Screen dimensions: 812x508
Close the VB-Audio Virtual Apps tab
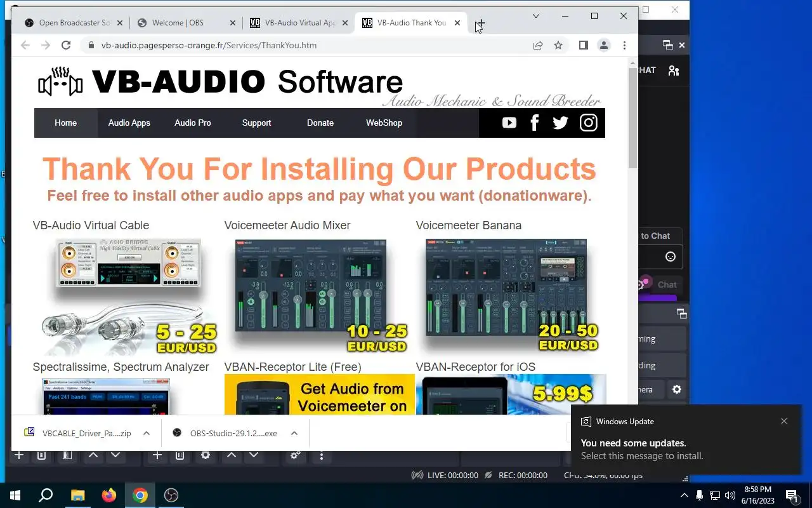point(344,23)
